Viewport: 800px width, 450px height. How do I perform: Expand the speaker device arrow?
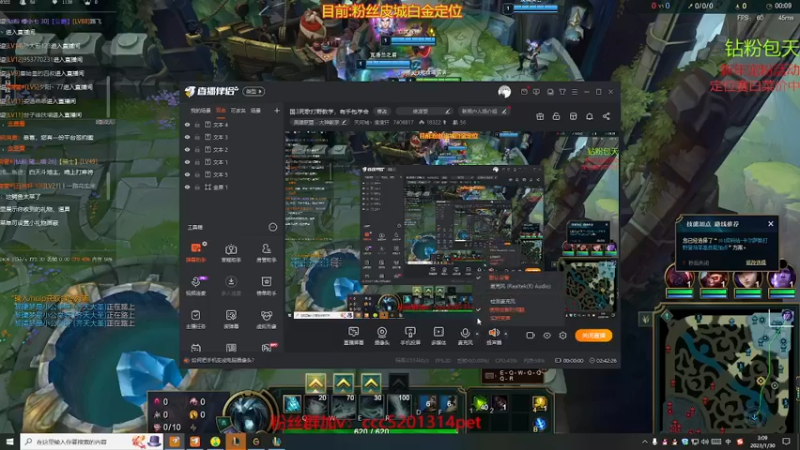click(506, 334)
